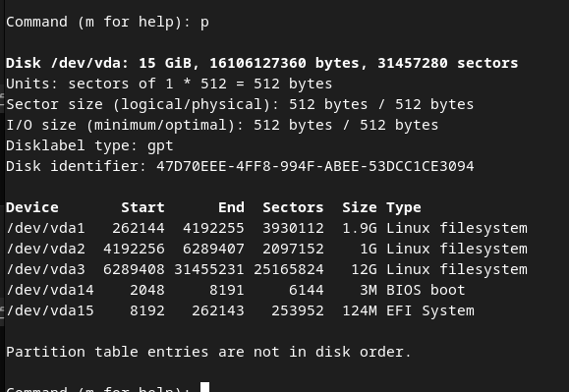This screenshot has height=392, width=569.
Task: Click the disk identifier GUID text
Action: [315, 166]
